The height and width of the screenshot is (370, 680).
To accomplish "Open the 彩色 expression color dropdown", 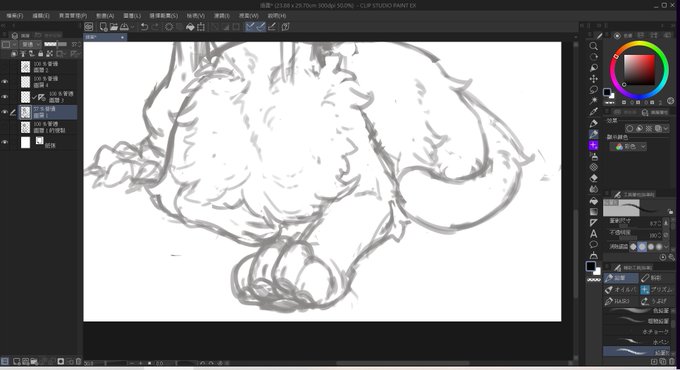I will point(628,147).
